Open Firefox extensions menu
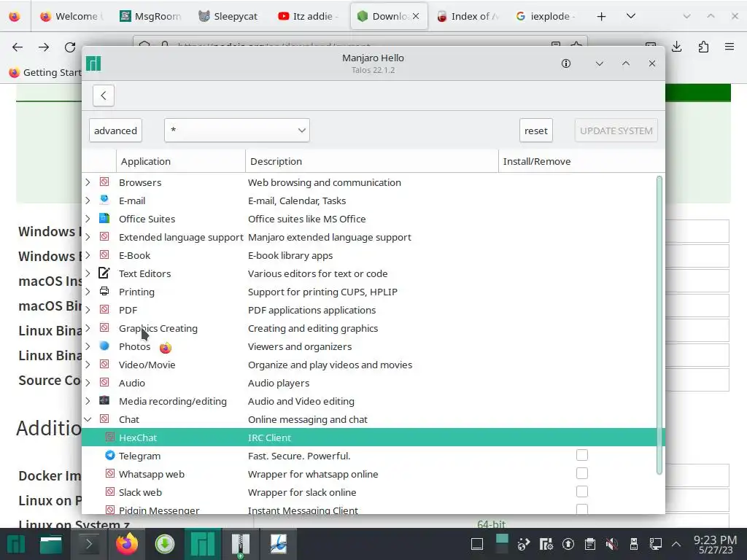 click(x=703, y=47)
